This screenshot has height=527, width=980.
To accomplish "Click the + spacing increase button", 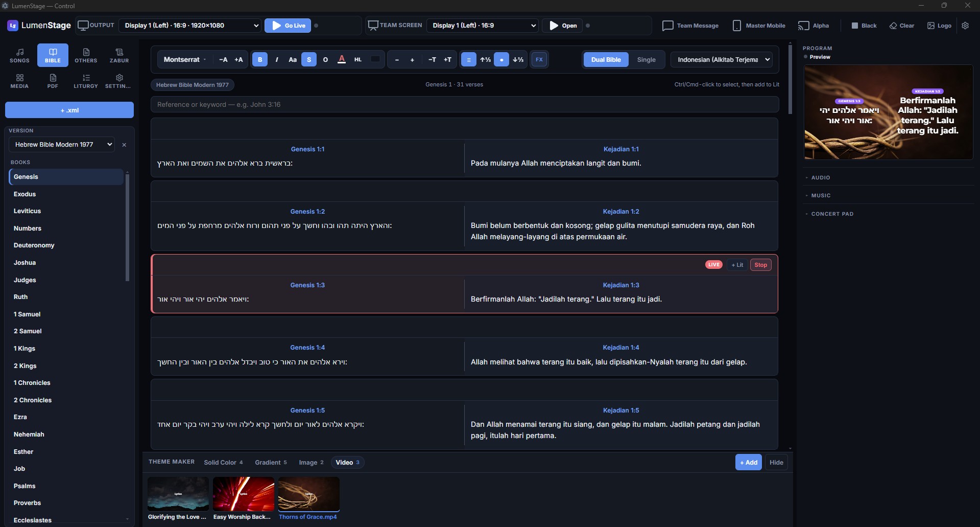I will pyautogui.click(x=412, y=60).
